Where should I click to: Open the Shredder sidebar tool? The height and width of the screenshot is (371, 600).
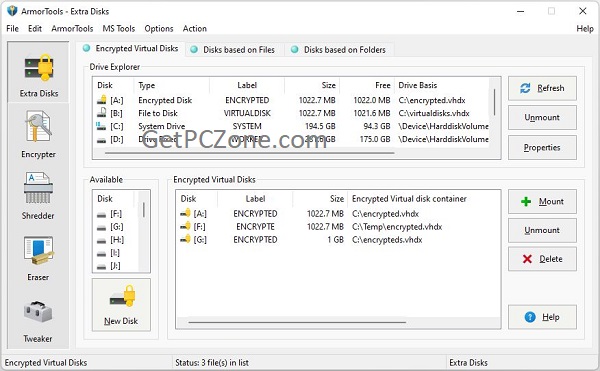[38, 196]
